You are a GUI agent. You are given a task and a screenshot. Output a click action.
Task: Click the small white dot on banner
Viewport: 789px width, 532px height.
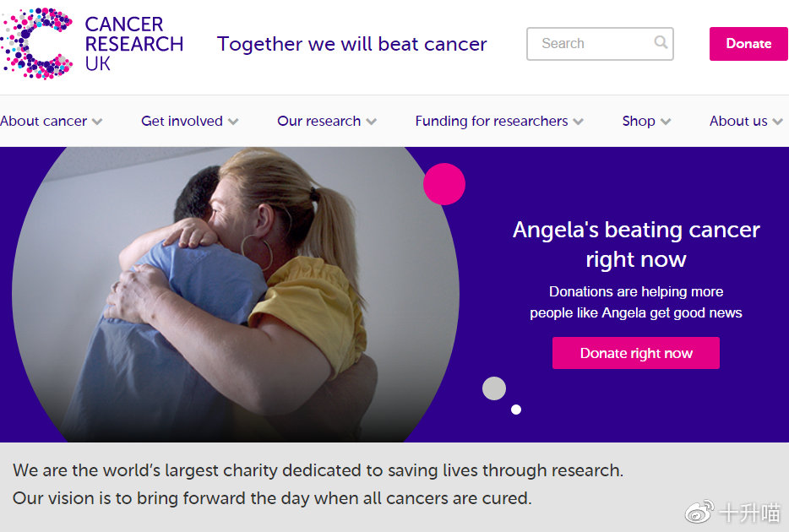tap(516, 410)
